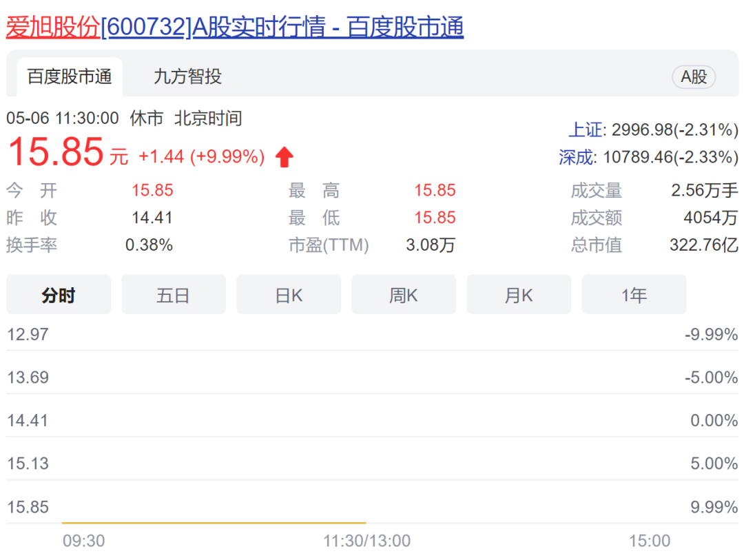Viewport: 744px width, 560px height.
Task: Click the yellow intraday price line
Action: point(214,523)
